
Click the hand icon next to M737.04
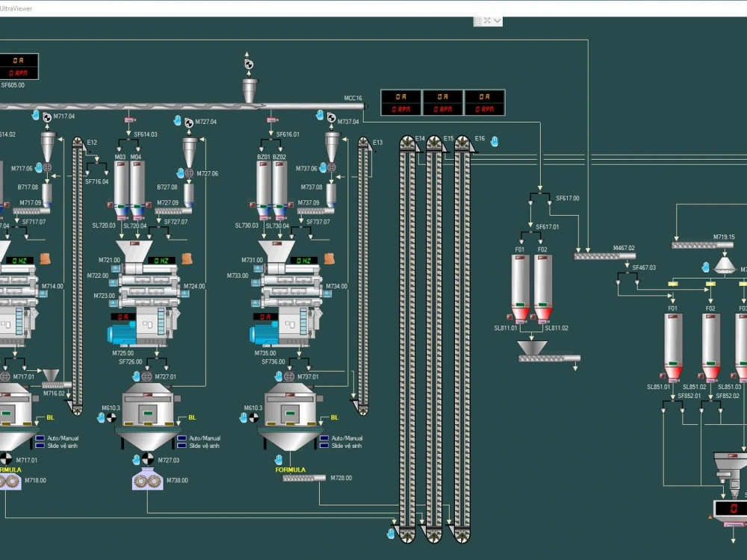[320, 113]
